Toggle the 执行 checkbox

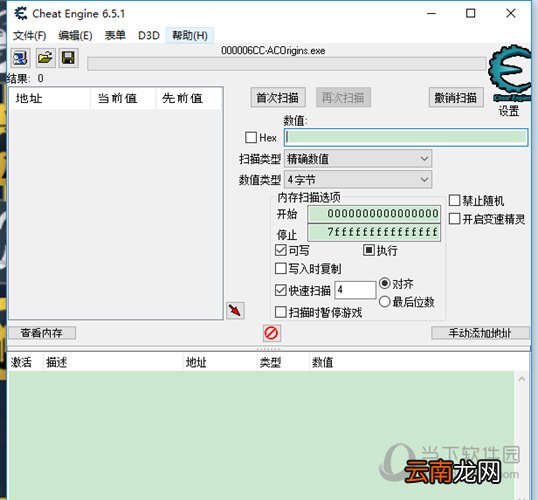pyautogui.click(x=369, y=250)
